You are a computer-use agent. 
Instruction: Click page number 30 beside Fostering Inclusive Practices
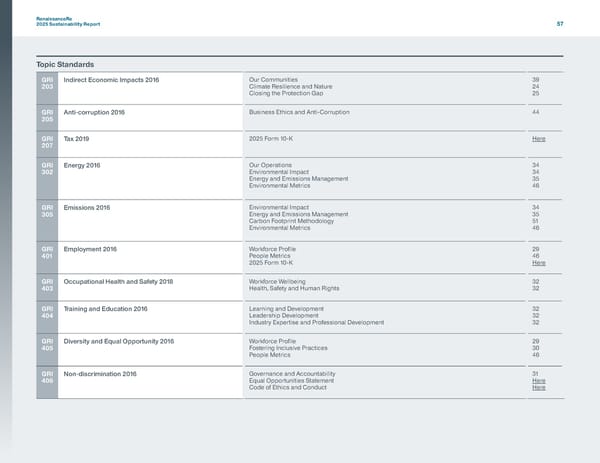tap(535, 348)
